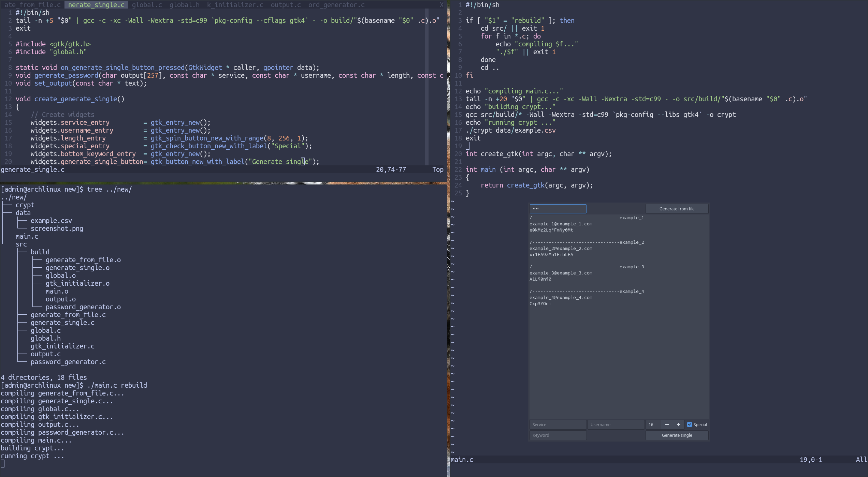
Task: Focus the Username input field
Action: click(616, 424)
